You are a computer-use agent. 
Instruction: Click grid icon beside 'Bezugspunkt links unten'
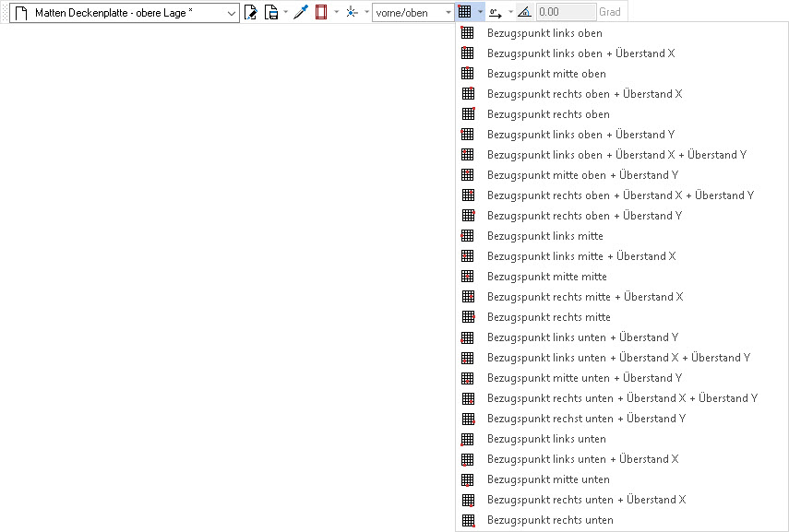point(468,439)
